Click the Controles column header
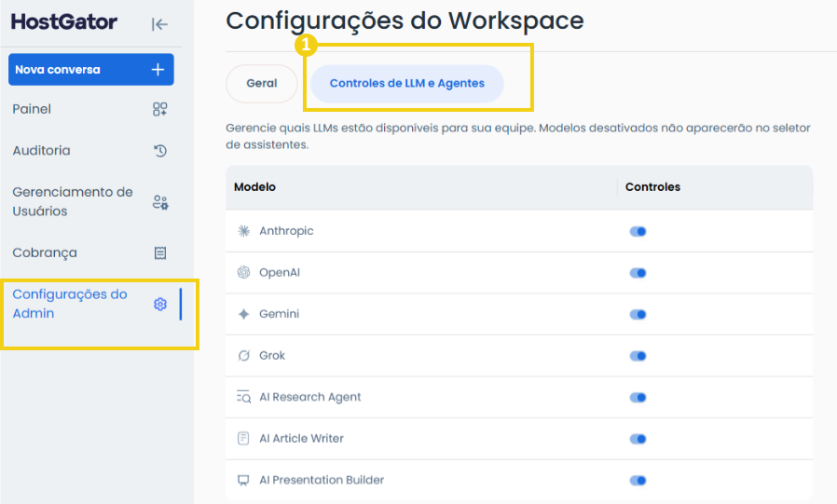 pyautogui.click(x=652, y=187)
